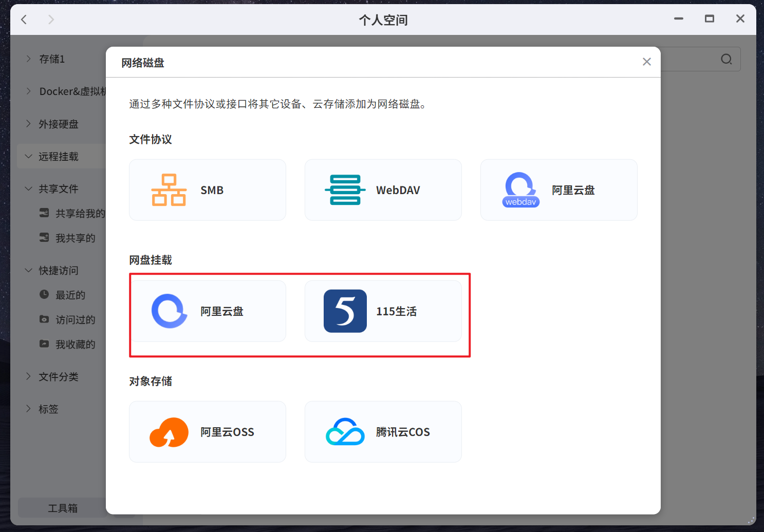This screenshot has width=764, height=532.
Task: Click the 阿里云OSS label text
Action: point(228,432)
